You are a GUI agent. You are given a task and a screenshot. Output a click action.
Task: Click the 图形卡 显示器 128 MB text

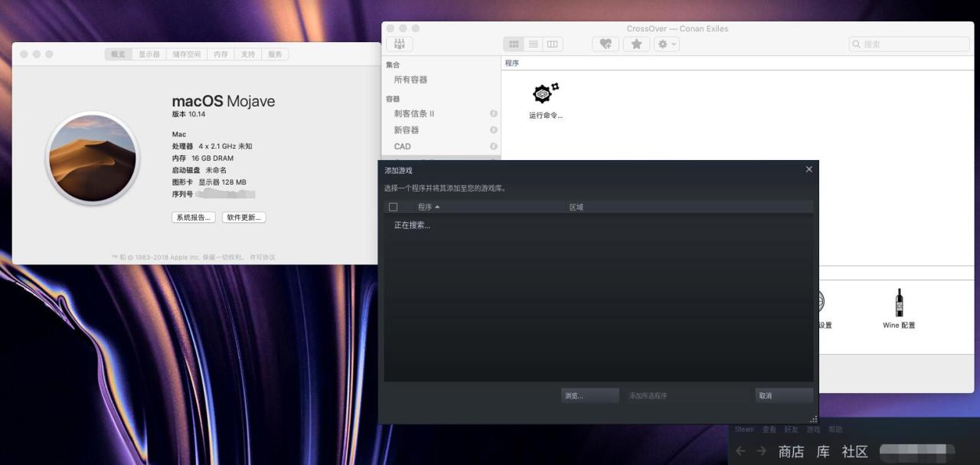(209, 182)
